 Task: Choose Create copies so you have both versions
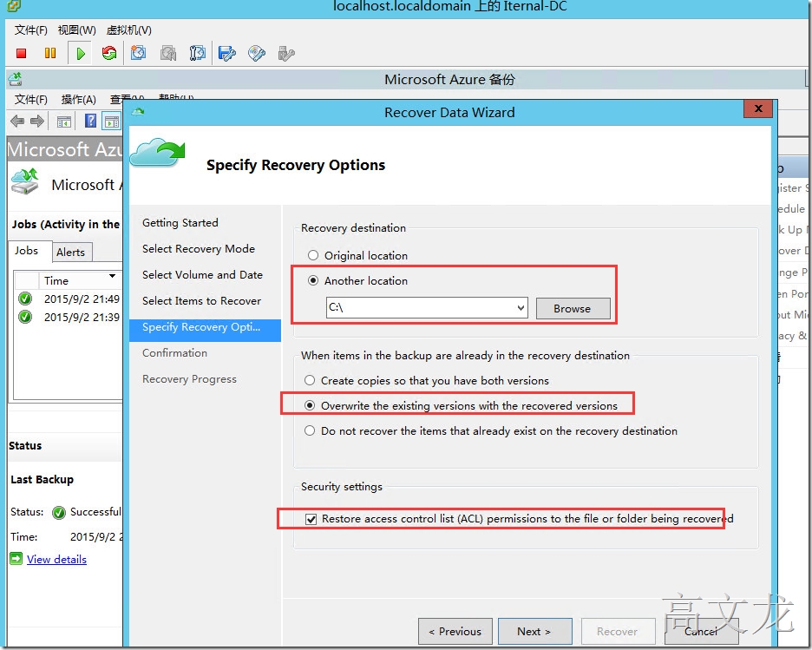point(310,381)
